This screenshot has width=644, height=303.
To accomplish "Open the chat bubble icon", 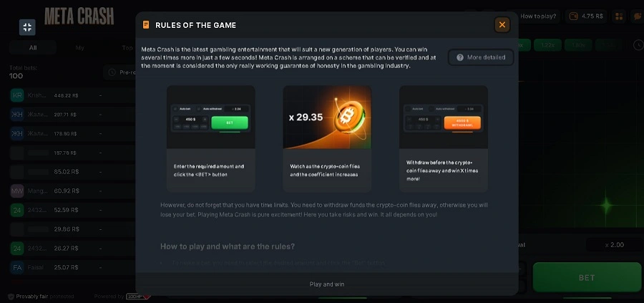I will pyautogui.click(x=638, y=16).
